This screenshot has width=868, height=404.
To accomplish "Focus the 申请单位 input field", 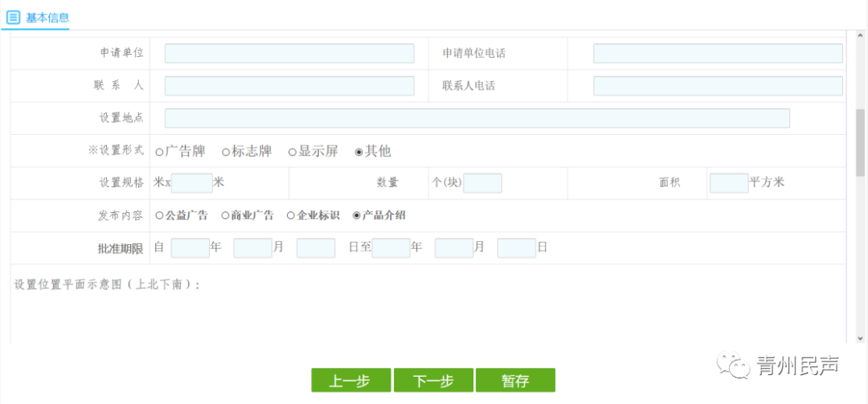I will pyautogui.click(x=289, y=53).
